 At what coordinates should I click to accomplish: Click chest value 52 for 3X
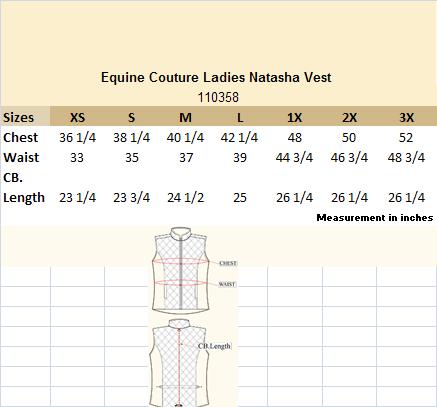coord(406,137)
